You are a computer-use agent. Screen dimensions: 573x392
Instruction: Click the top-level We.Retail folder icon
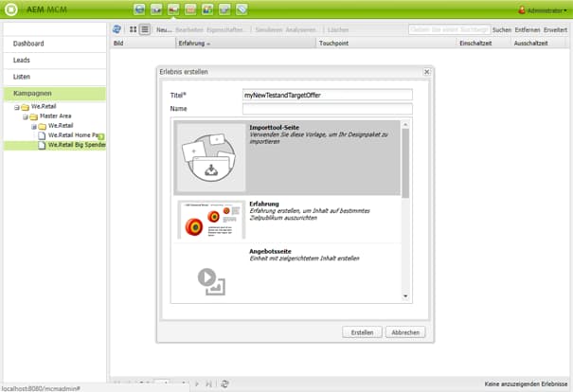[25, 107]
